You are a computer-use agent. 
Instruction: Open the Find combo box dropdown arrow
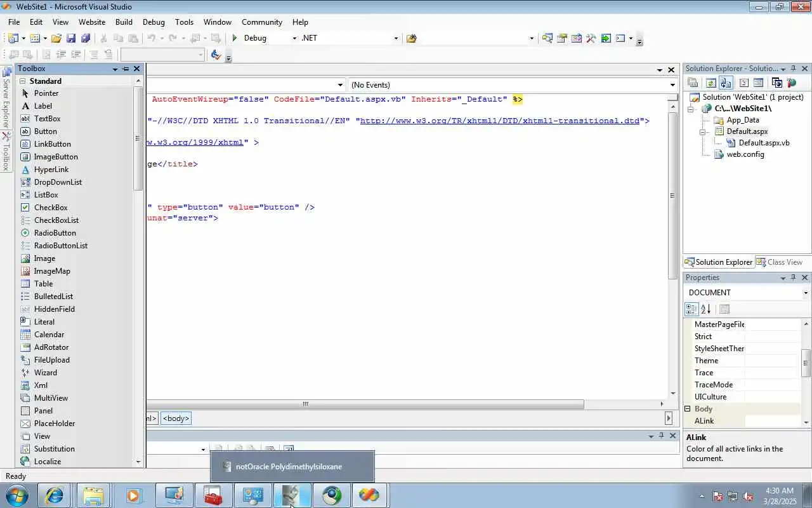pos(532,38)
